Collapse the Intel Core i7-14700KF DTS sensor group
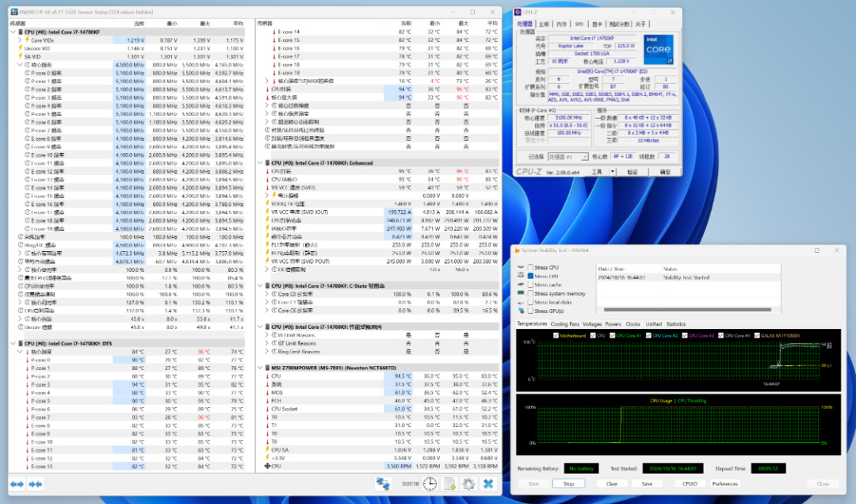 point(12,343)
